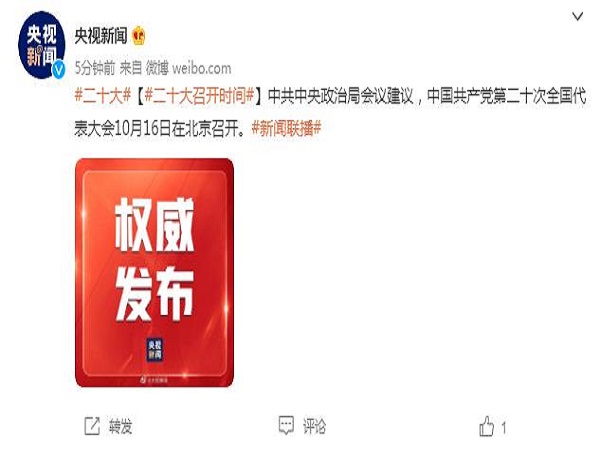This screenshot has height=450, width=600.
Task: Click the like count number 1
Action: coord(504,427)
